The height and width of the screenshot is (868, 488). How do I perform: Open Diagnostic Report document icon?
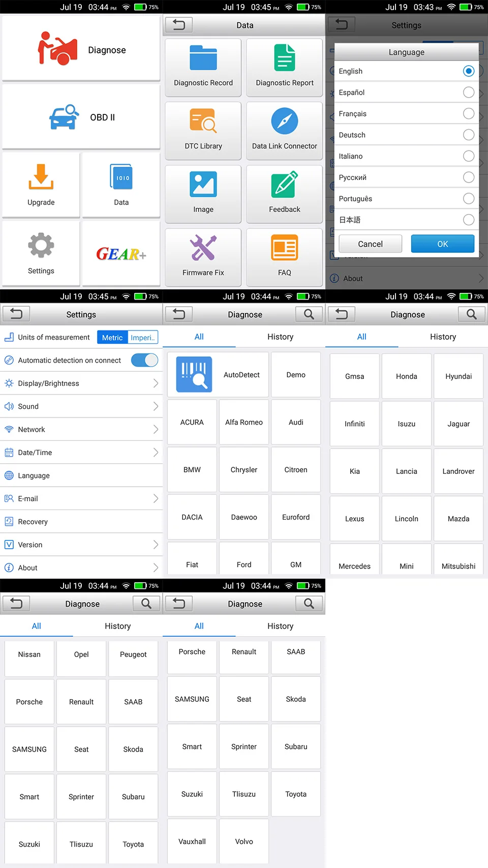[x=285, y=57]
